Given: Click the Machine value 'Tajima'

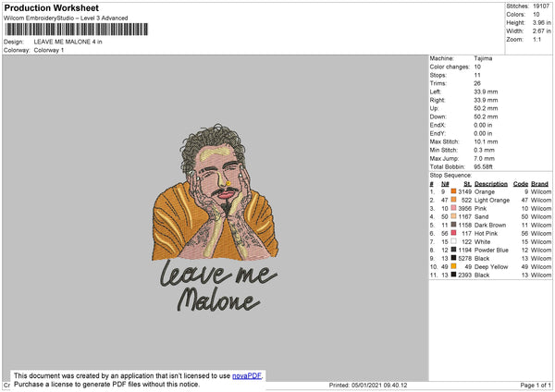Looking at the screenshot, I should coord(483,58).
